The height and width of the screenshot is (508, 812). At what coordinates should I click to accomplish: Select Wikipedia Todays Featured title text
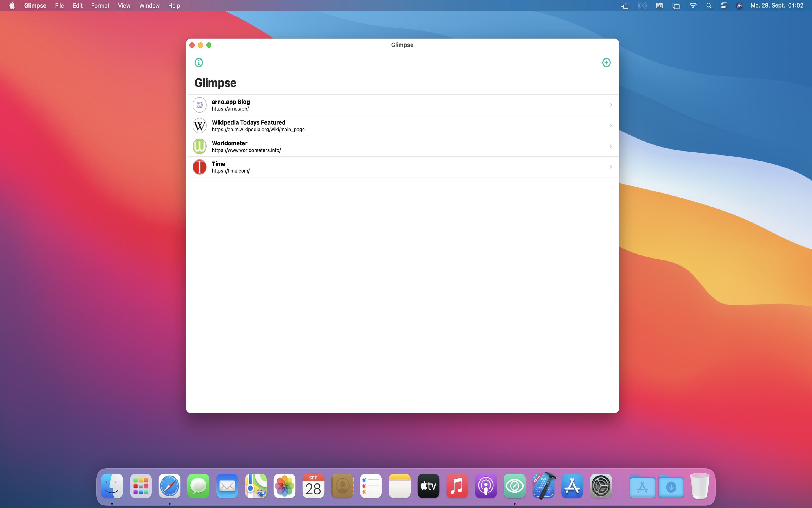click(x=248, y=122)
